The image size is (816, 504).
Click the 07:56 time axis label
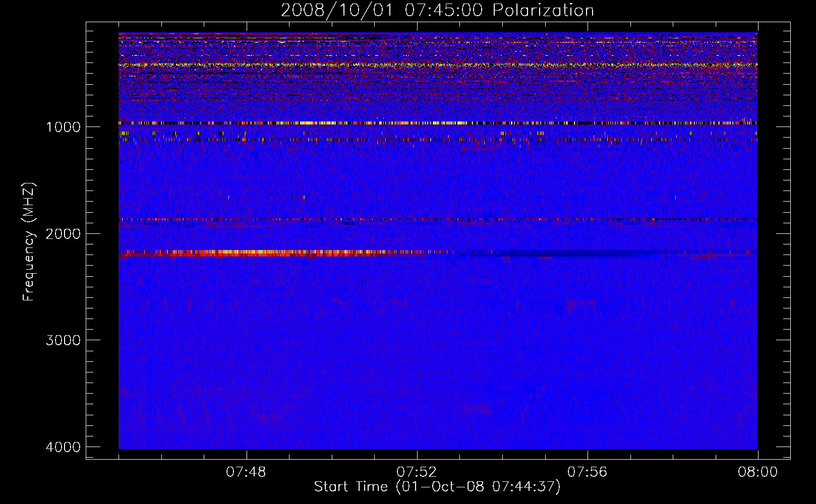tap(588, 472)
